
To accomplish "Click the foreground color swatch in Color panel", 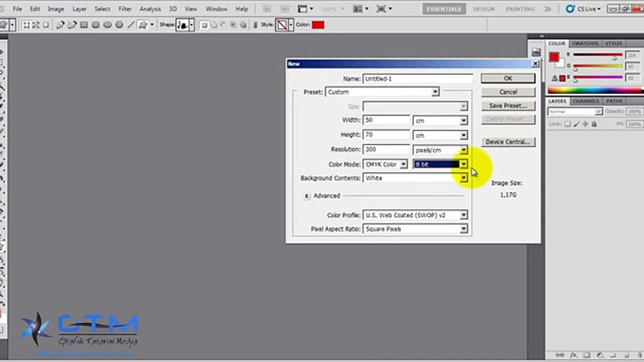I will pyautogui.click(x=554, y=57).
